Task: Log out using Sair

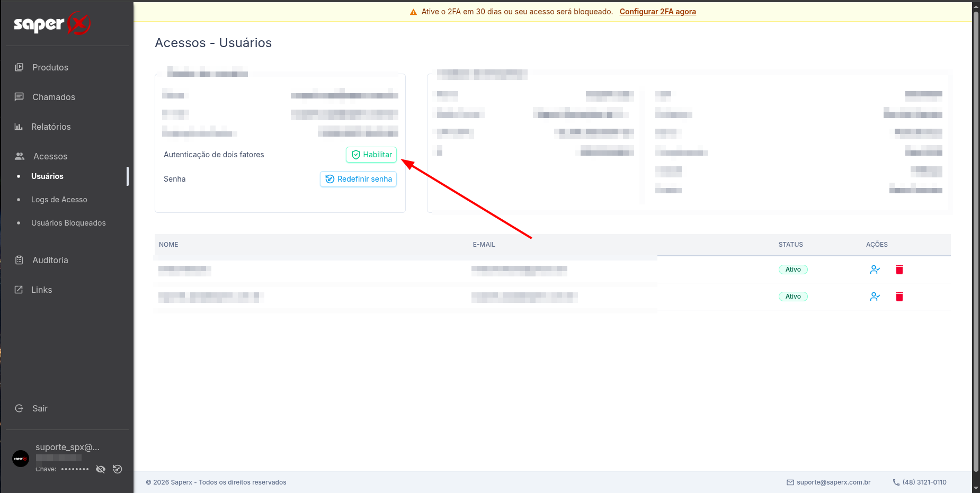Action: [x=40, y=408]
